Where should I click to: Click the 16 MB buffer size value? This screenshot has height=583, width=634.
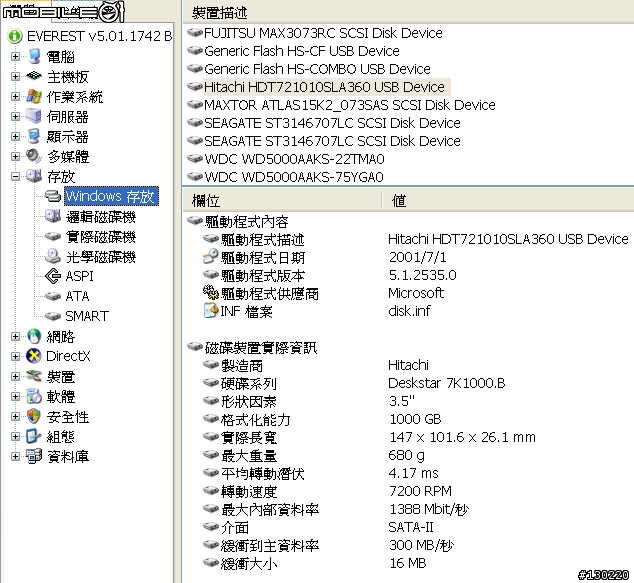click(408, 563)
